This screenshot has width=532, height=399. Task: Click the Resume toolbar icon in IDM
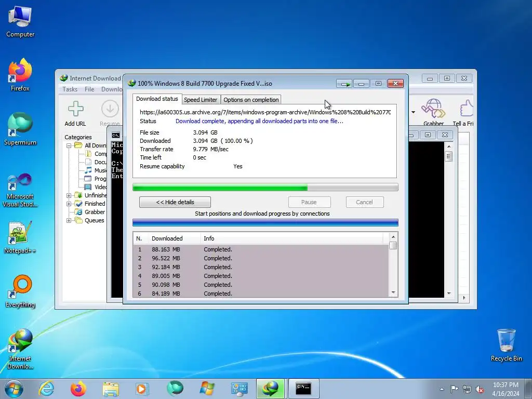110,114
